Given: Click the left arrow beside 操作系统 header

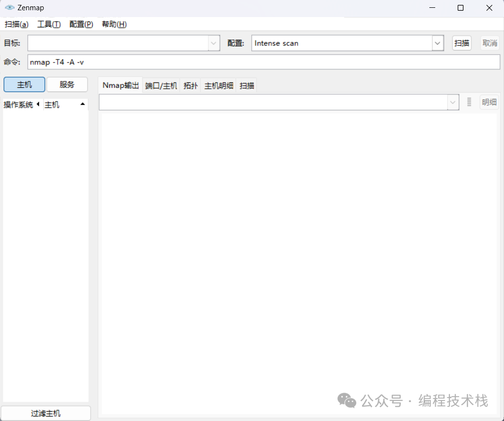Looking at the screenshot, I should [x=38, y=104].
